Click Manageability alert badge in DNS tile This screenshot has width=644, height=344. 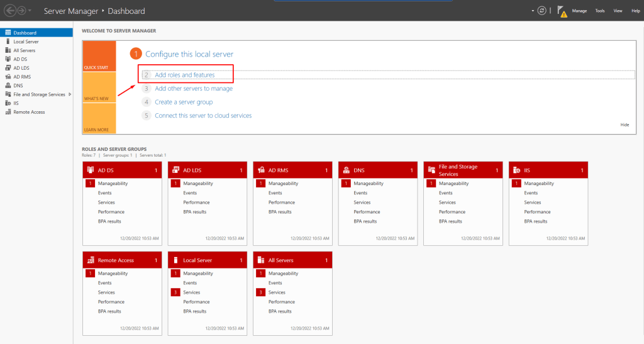346,184
